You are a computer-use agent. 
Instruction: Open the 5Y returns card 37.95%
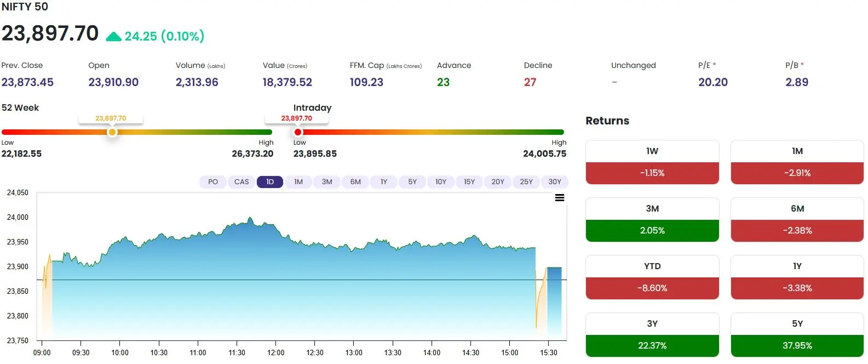click(x=797, y=335)
